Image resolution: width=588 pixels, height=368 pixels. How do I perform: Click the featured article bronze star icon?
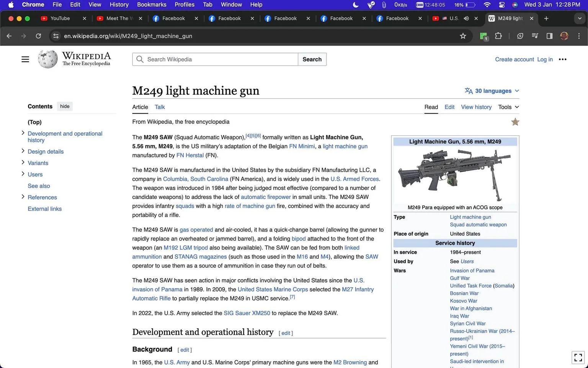[515, 122]
